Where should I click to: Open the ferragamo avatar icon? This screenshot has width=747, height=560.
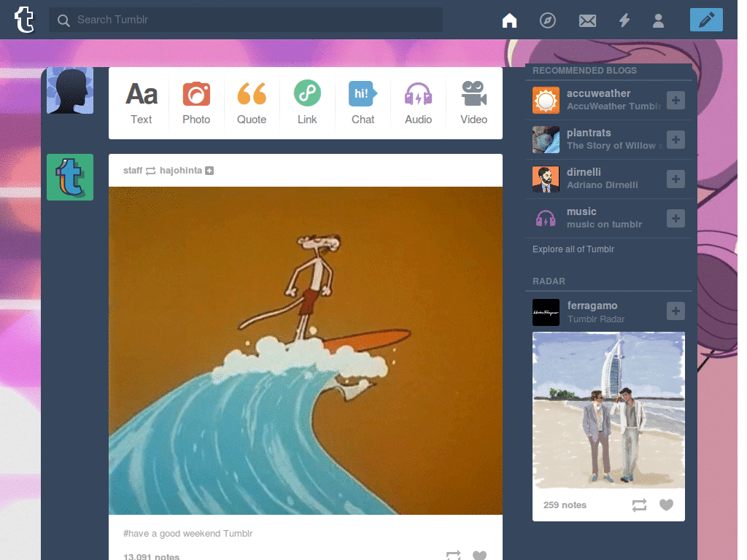click(x=546, y=312)
